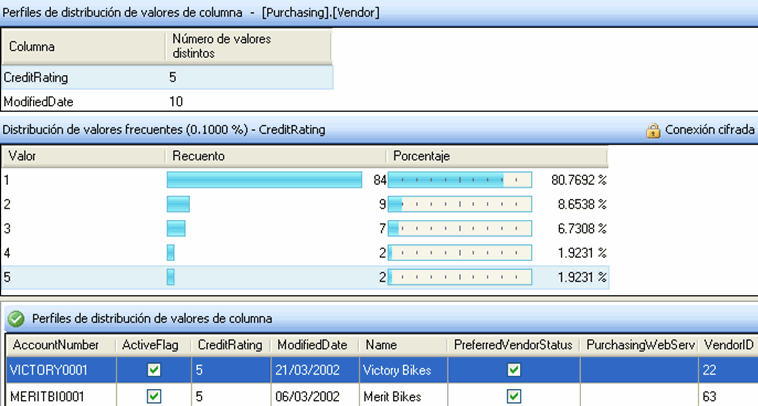
Task: Click distinct value count 10 for ModifiedDate
Action: (176, 102)
